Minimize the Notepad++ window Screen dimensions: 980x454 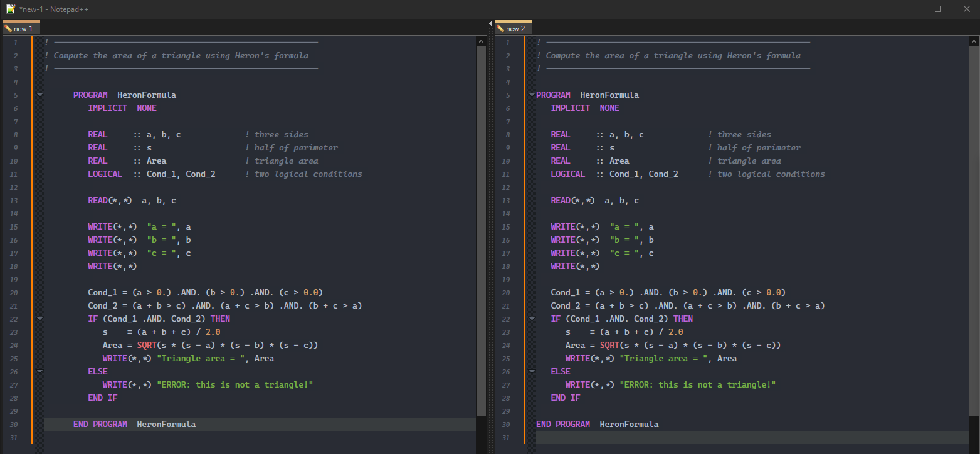click(x=910, y=9)
